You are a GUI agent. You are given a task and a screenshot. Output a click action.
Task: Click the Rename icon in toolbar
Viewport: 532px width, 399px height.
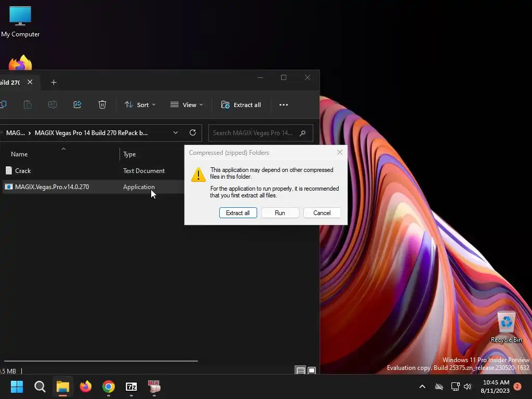(x=52, y=104)
